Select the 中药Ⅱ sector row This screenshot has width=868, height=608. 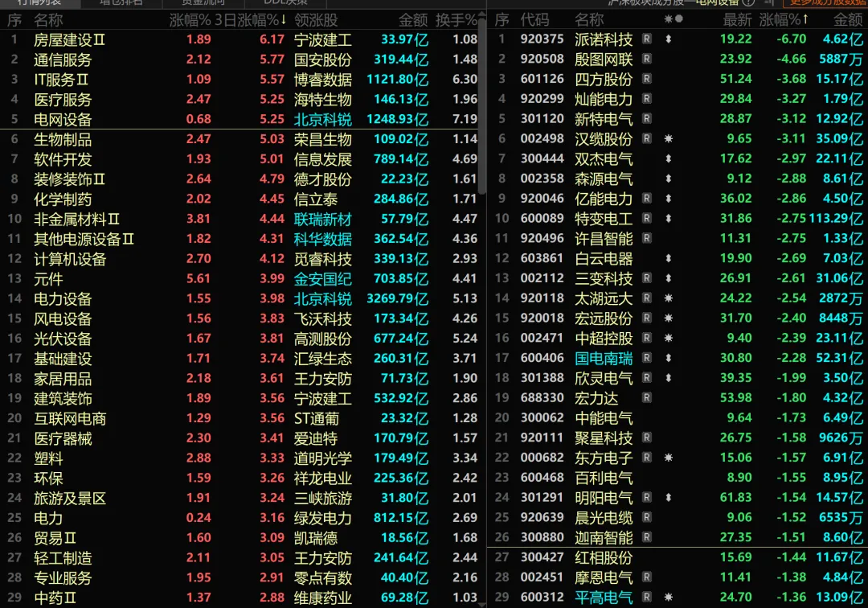[241, 598]
